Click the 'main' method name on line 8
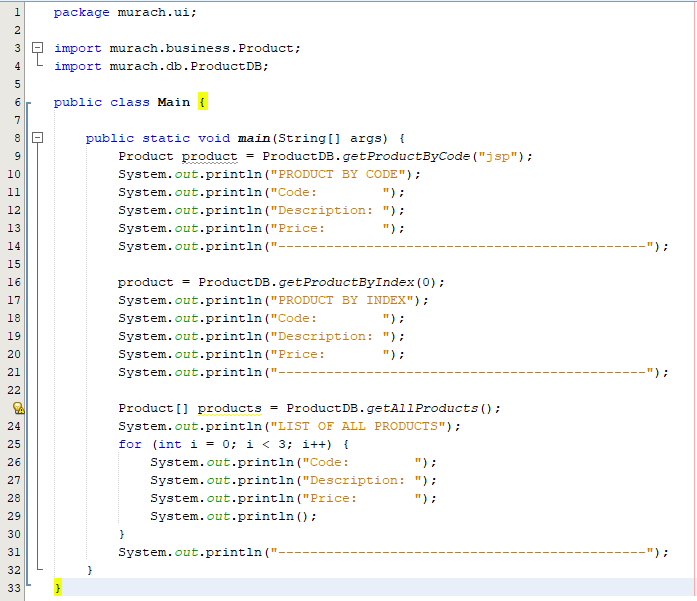Screen dimensions: 697x601 [254, 138]
